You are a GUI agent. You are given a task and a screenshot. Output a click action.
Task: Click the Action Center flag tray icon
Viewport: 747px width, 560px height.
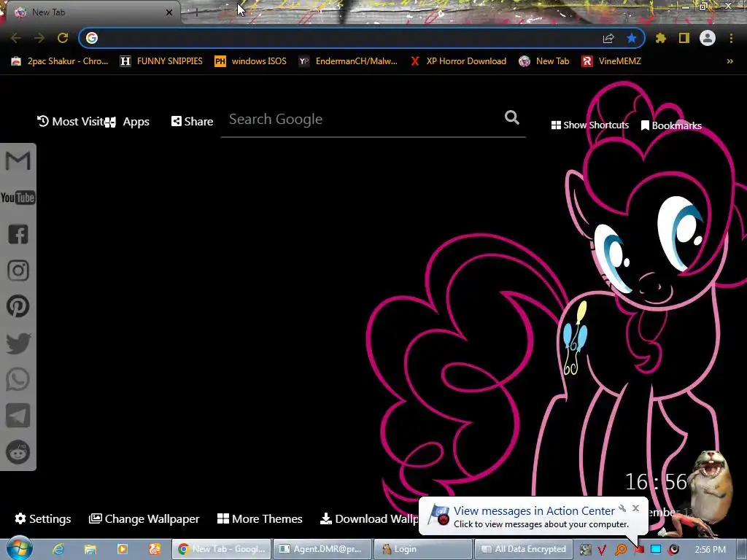pos(638,550)
